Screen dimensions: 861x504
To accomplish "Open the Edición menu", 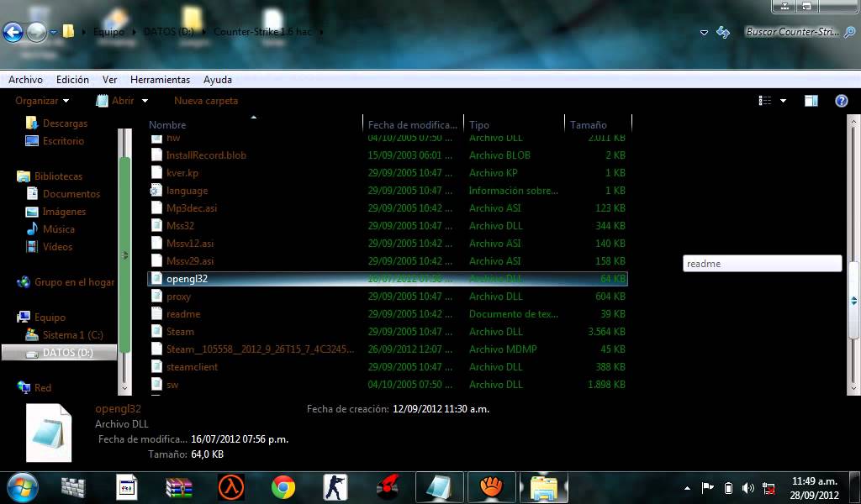I will tap(72, 80).
